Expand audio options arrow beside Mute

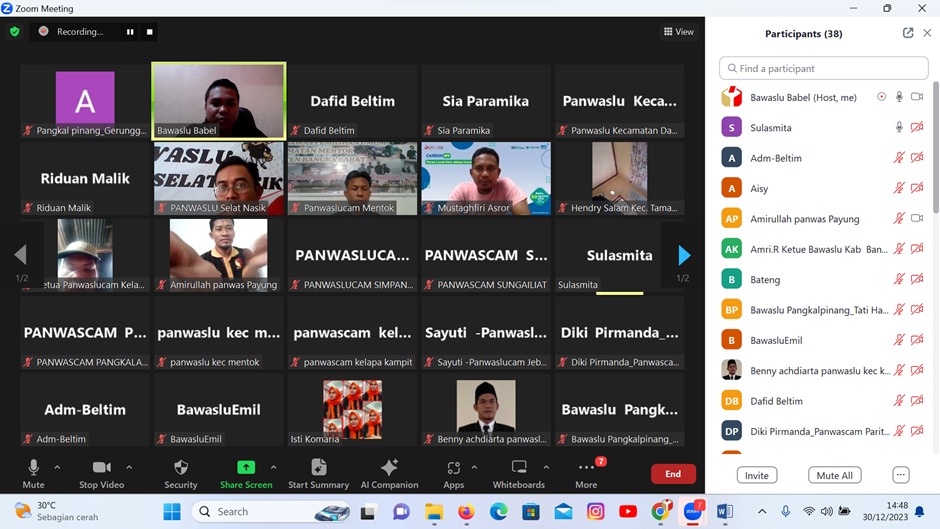click(x=57, y=467)
